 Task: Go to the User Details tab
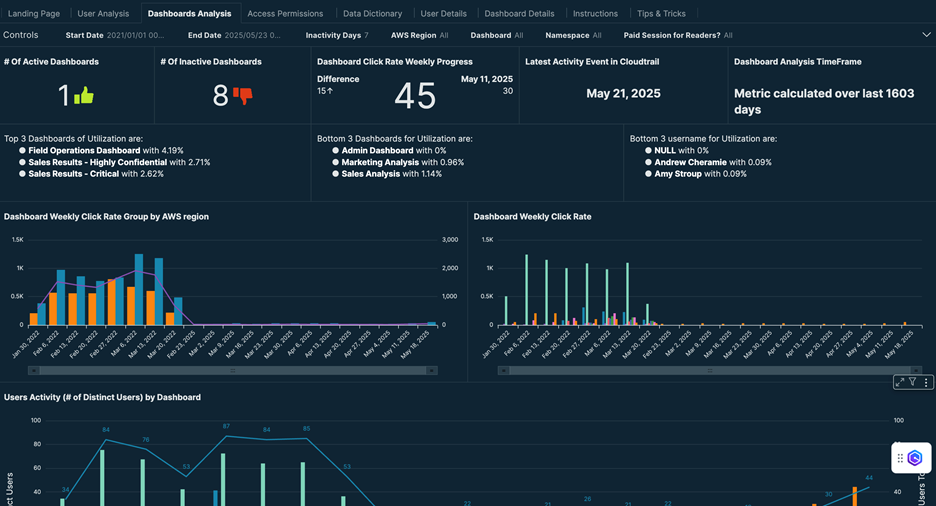point(444,13)
